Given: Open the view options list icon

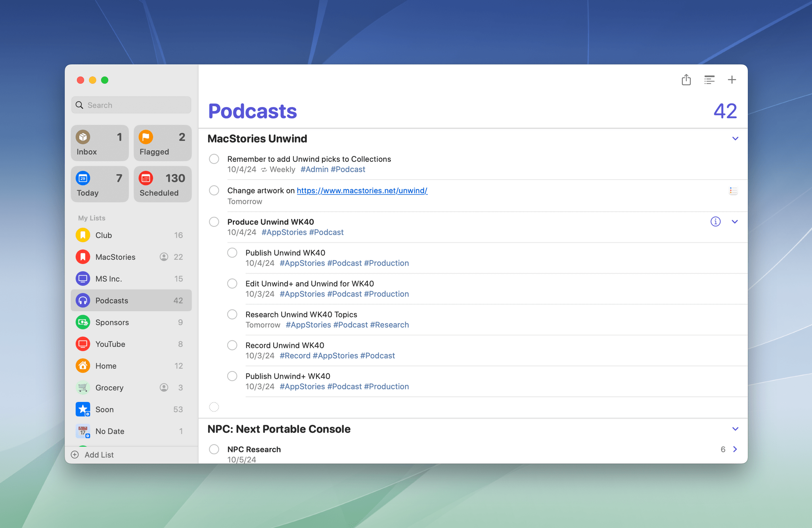Looking at the screenshot, I should [709, 80].
